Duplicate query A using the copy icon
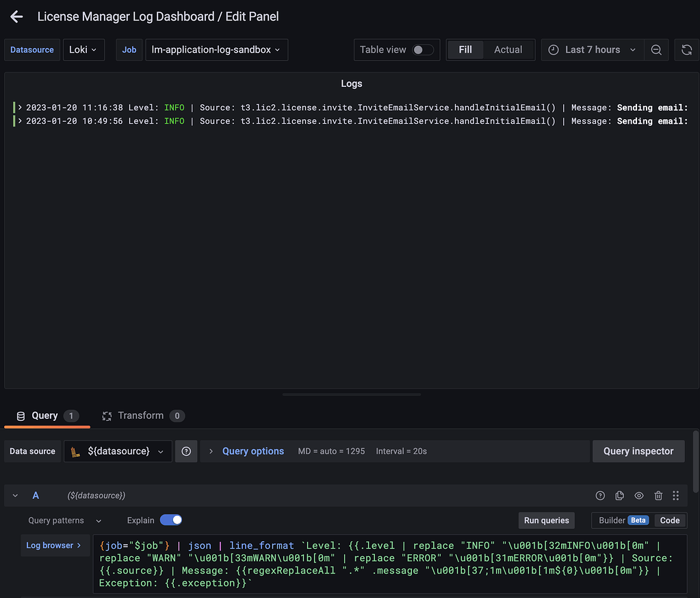Viewport: 700px width, 598px height. coord(619,495)
